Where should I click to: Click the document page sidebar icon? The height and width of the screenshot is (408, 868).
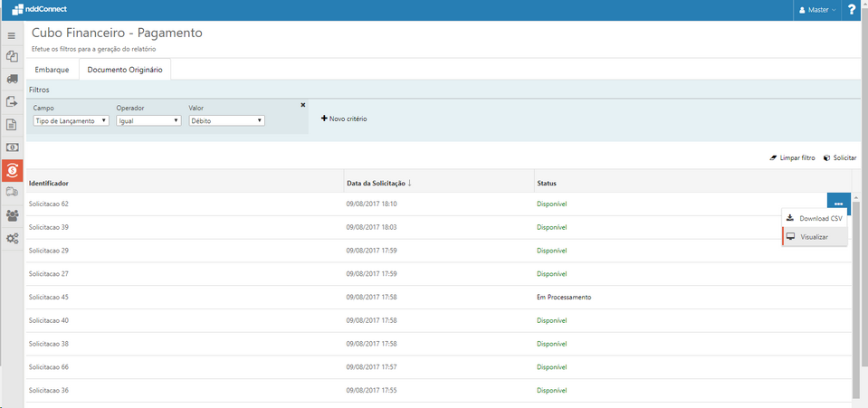pyautogui.click(x=12, y=124)
